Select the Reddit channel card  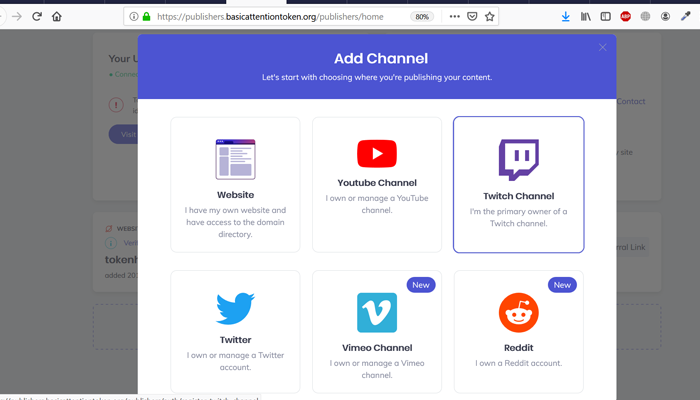(x=519, y=331)
